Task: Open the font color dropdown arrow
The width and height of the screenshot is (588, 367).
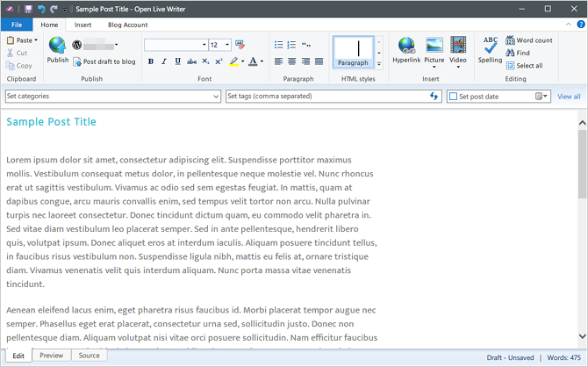Action: [262, 61]
